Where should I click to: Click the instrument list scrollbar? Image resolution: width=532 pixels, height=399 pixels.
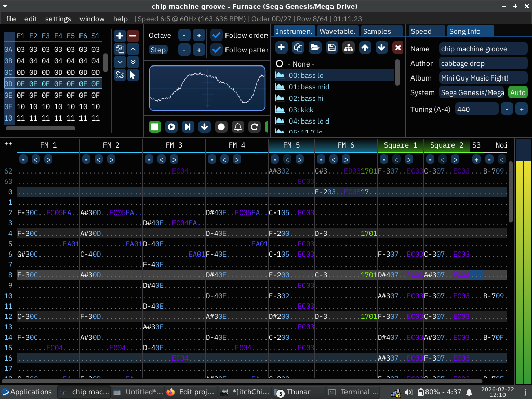click(x=397, y=73)
